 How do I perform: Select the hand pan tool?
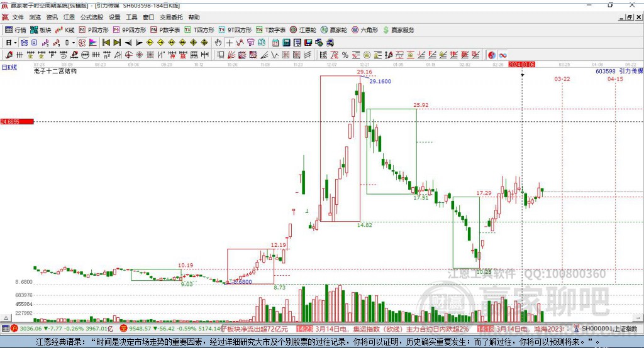point(218,43)
